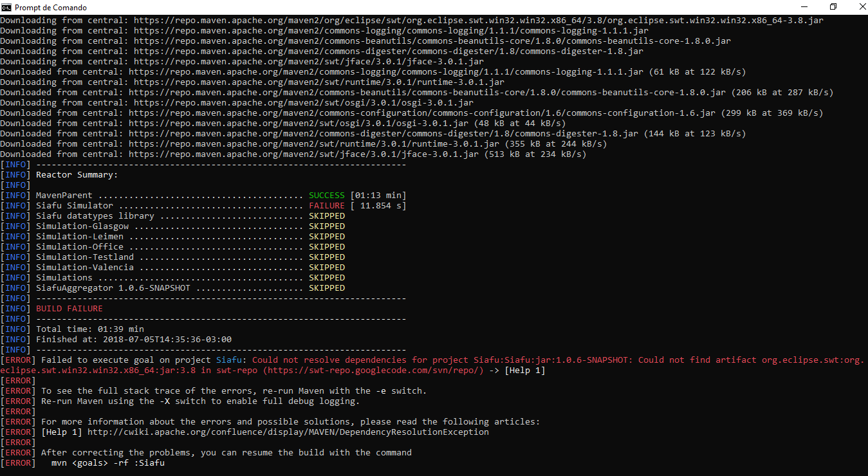Click the 'Simulation-Office' row
This screenshot has height=476, width=868.
[x=80, y=247]
